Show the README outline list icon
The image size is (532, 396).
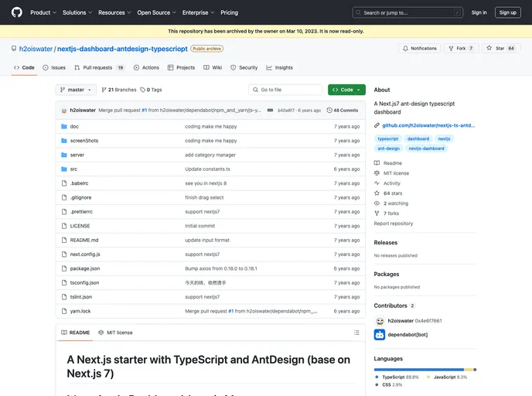[356, 333]
